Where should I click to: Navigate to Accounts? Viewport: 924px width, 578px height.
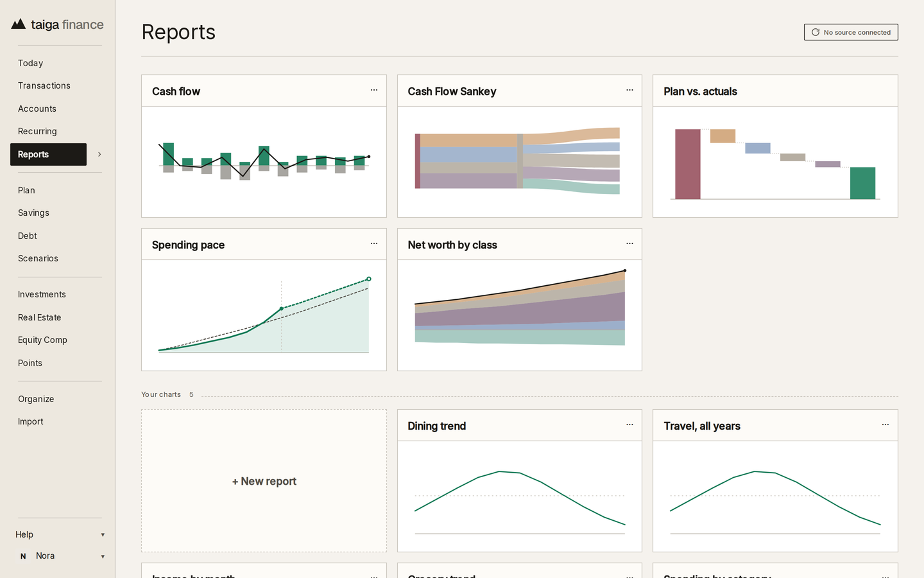37,109
